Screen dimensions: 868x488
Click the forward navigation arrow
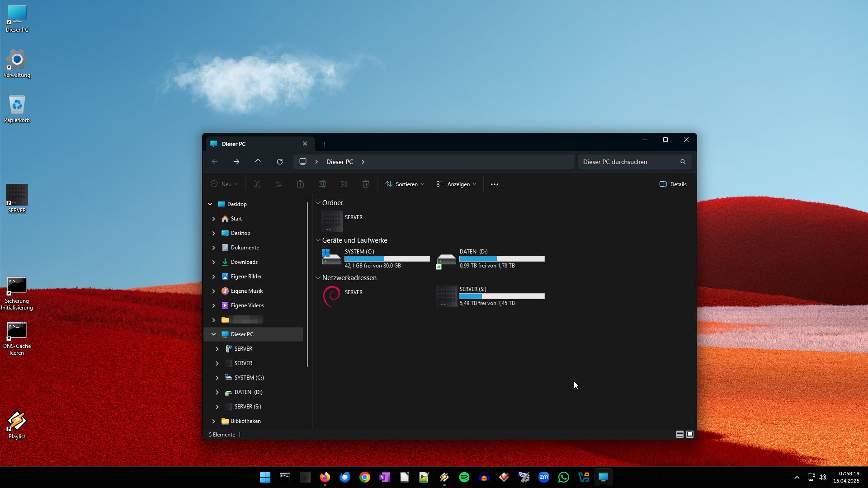[236, 162]
